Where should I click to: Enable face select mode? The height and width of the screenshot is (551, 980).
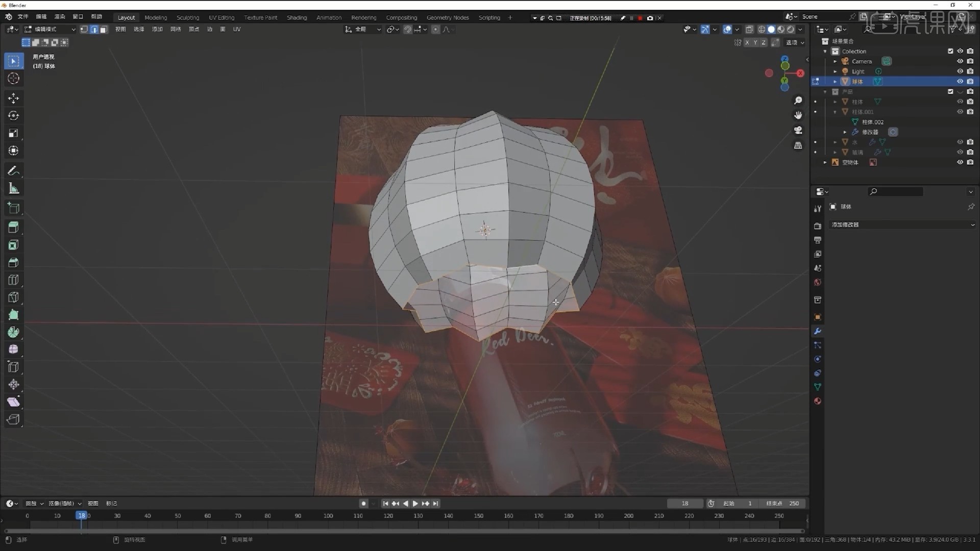tap(103, 30)
